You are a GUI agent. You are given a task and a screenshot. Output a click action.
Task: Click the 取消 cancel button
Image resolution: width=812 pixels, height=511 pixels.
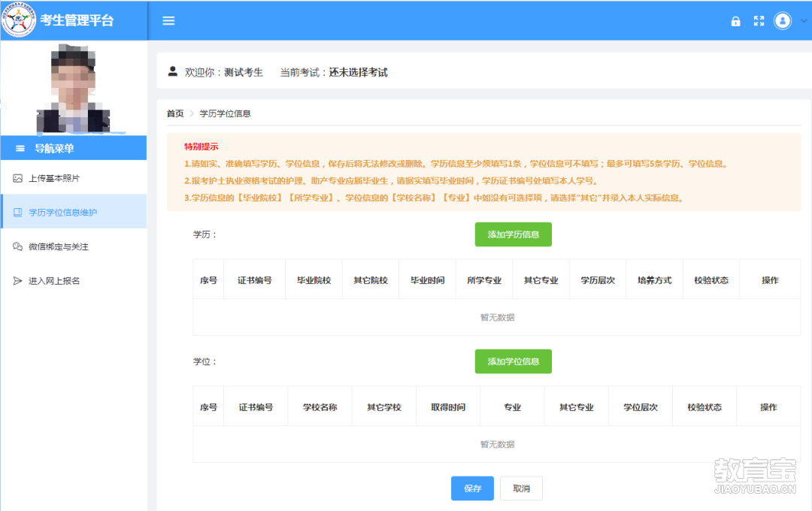click(521, 488)
